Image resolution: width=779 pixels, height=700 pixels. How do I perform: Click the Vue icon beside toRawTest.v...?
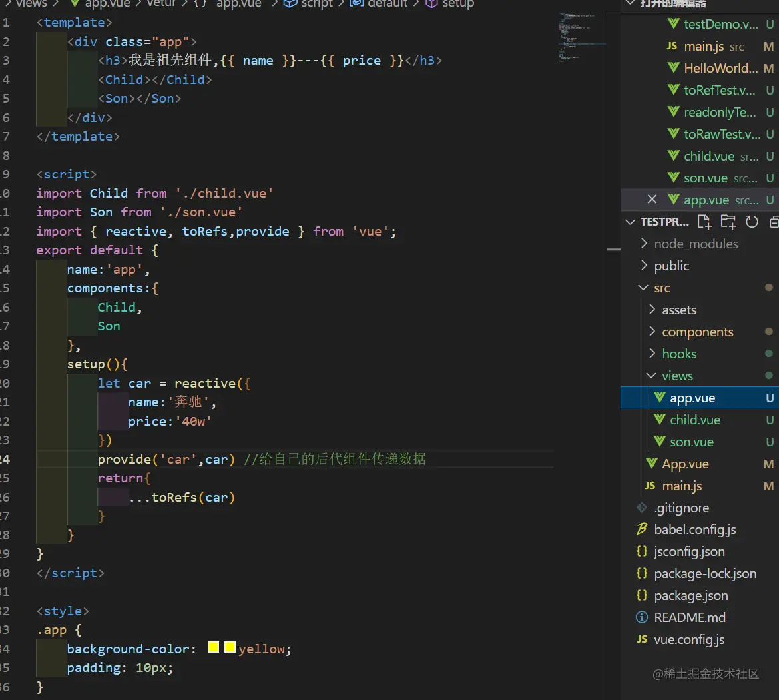click(673, 133)
